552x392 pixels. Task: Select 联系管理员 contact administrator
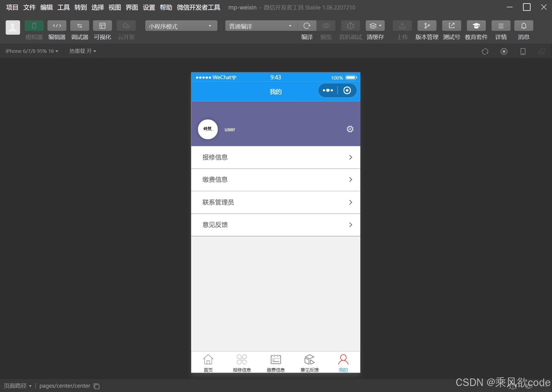point(275,202)
